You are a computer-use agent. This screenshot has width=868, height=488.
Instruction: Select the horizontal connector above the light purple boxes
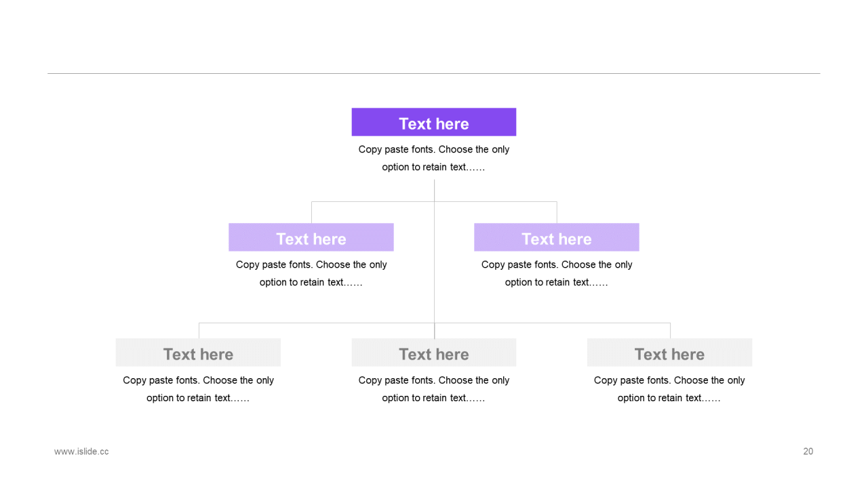[373, 201]
